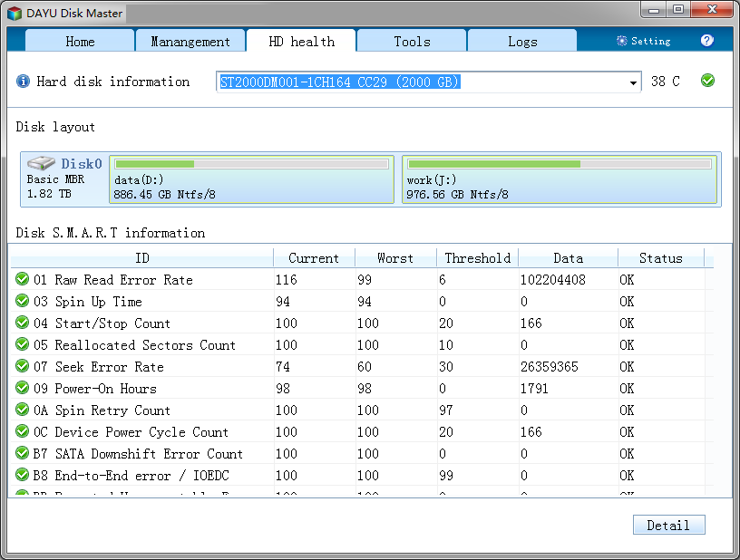Select the Disk0 drive icon
740x560 pixels.
pos(41,164)
